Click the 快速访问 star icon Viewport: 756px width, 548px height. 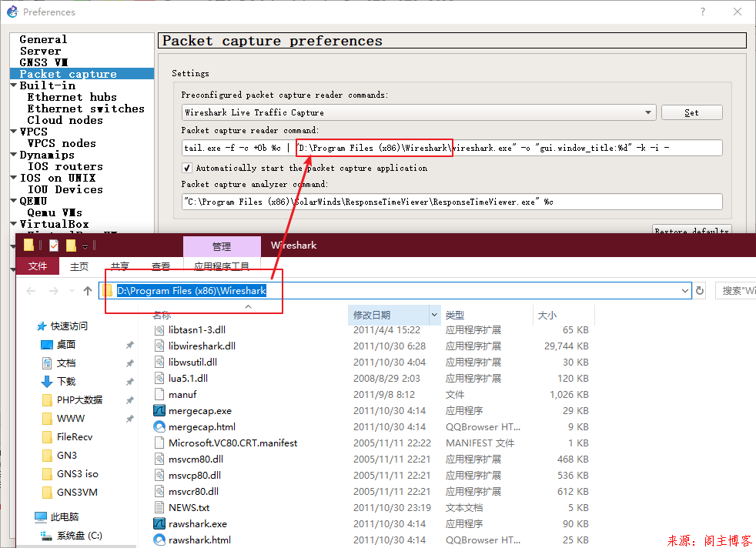pos(42,326)
